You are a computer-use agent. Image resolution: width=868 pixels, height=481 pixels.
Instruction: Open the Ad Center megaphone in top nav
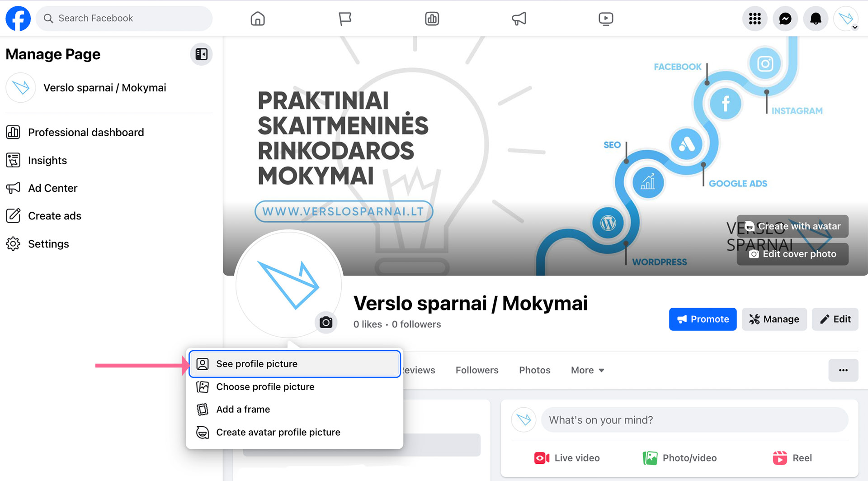point(519,19)
